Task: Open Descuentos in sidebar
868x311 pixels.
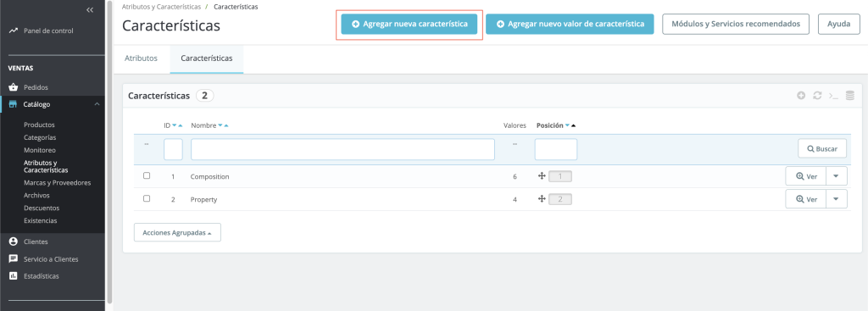Action: coord(42,208)
